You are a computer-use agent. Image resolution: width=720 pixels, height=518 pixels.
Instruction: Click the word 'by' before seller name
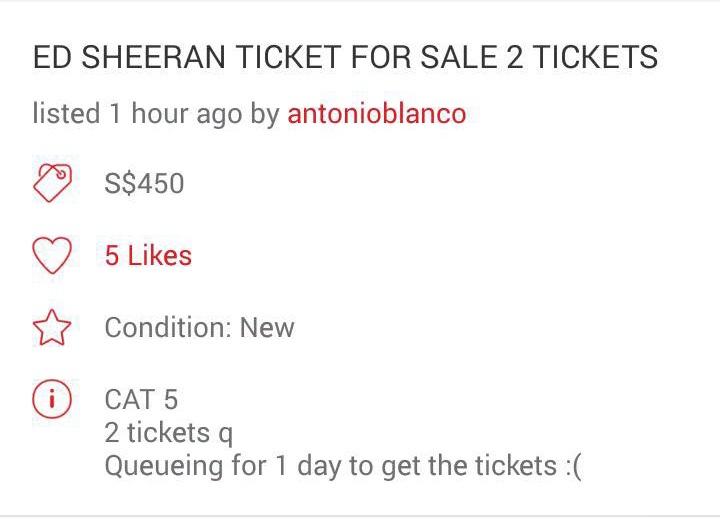tap(264, 114)
